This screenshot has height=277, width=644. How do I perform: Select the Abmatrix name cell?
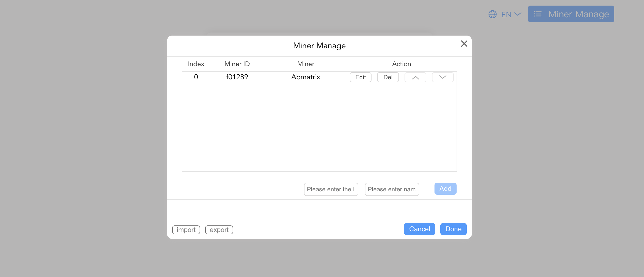305,77
